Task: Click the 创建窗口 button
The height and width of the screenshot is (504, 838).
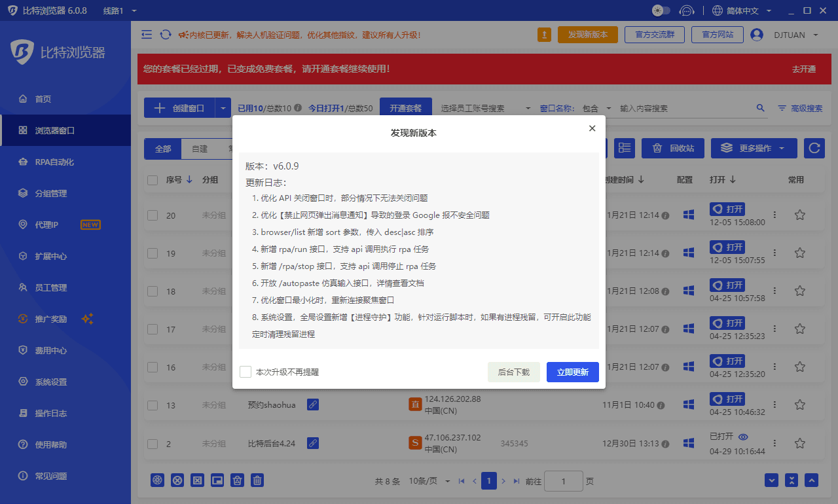Action: point(179,108)
